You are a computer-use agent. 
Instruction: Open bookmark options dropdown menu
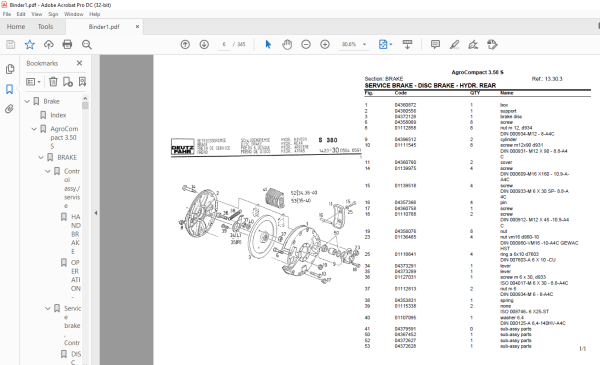coord(33,81)
